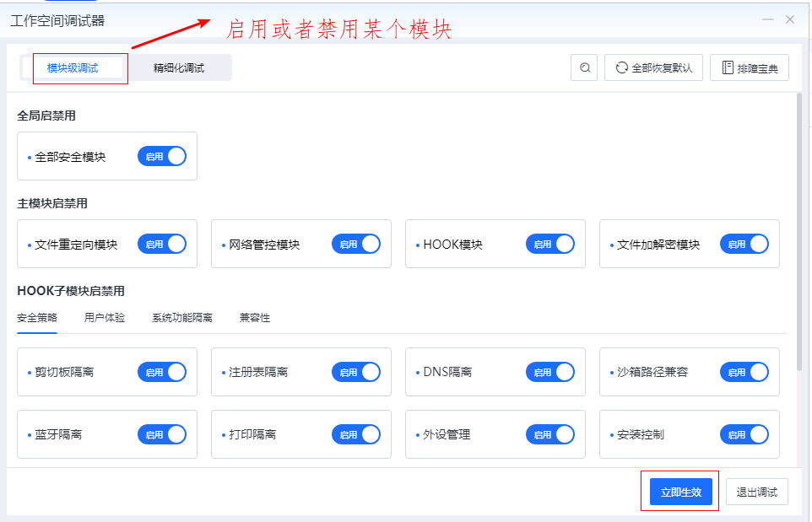Turn off HOOK模块 switch

(x=550, y=245)
